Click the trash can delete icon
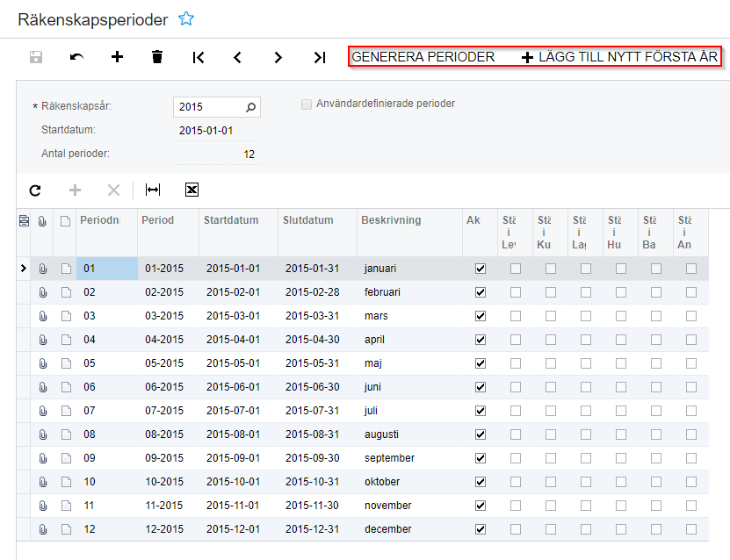730x560 pixels. tap(157, 57)
